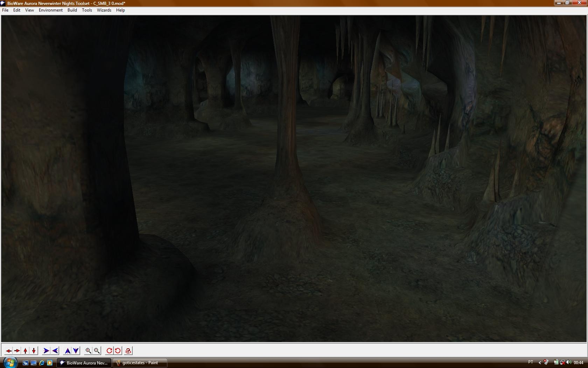Rotate camera counterclockwise with red circular arrow
Screen dimensions: 588x368
(x=118, y=350)
